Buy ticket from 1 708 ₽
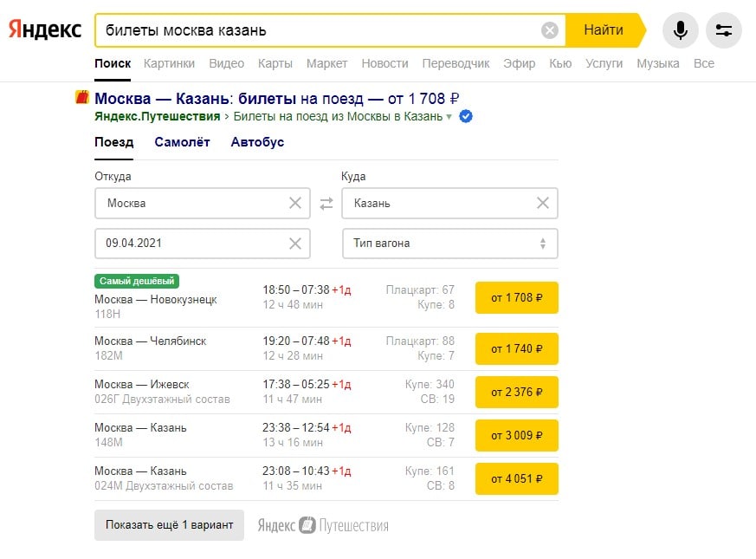The image size is (756, 559). click(516, 297)
